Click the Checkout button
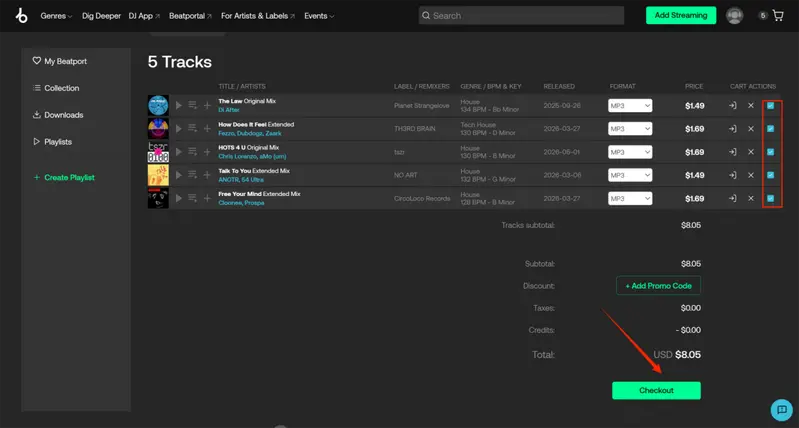 pos(656,390)
